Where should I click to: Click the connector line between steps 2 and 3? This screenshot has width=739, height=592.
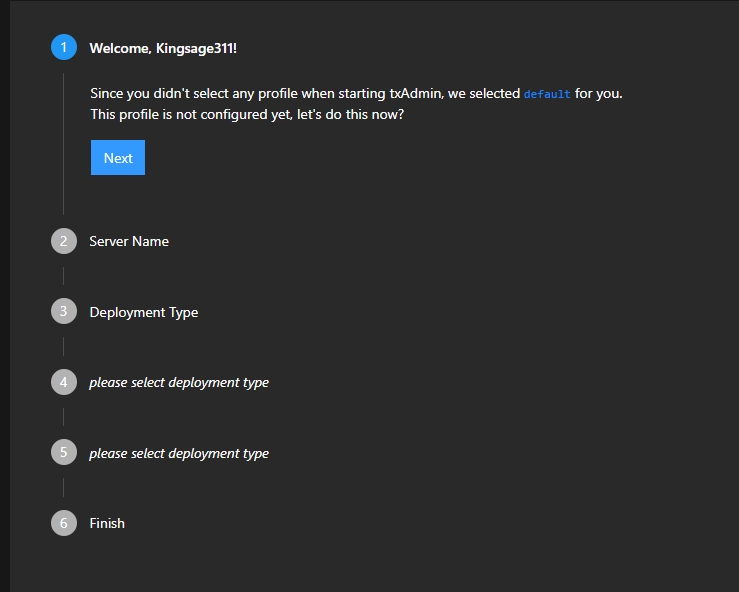(x=63, y=276)
